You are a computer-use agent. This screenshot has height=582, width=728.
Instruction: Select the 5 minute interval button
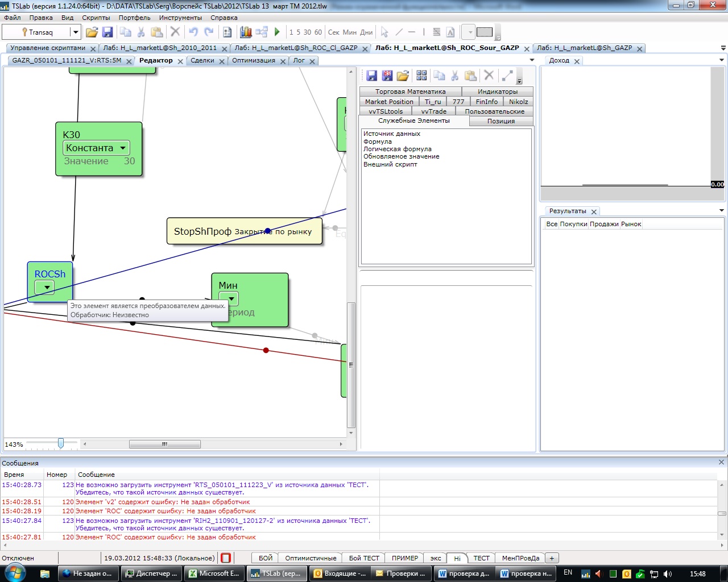(298, 32)
